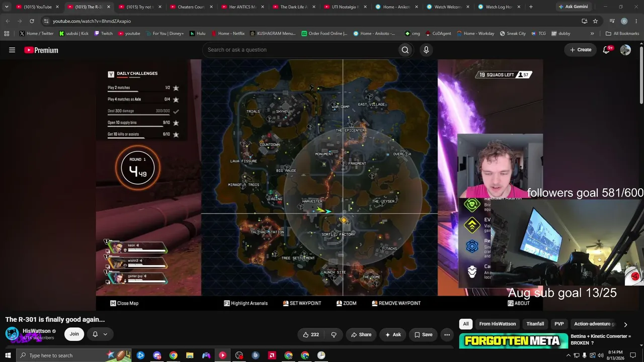Open the 'All Bookmarks' folder
Viewport: 644px width, 362px height.
622,34
